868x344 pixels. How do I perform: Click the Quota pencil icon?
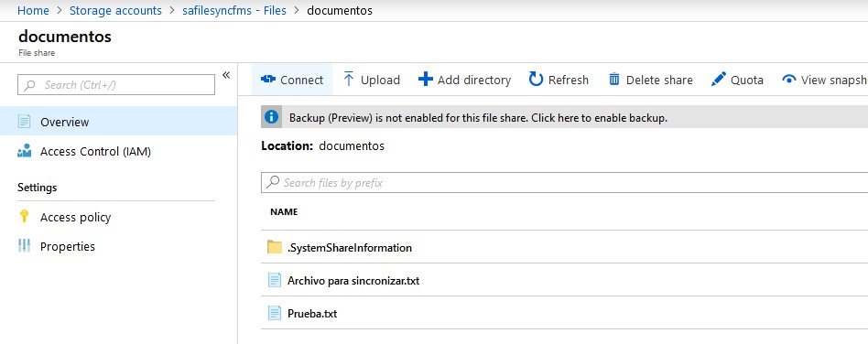coord(719,80)
